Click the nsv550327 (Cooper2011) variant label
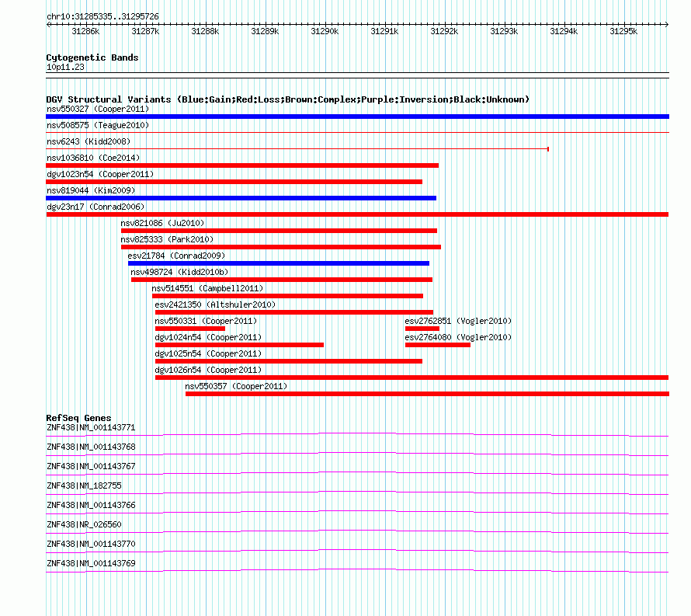Viewport: 691px width, 616px height. [98, 109]
